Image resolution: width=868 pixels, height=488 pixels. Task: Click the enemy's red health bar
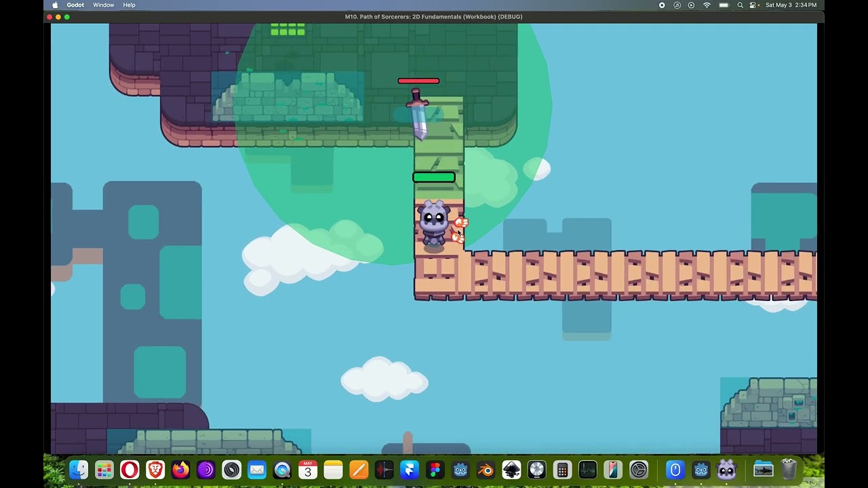tap(418, 81)
